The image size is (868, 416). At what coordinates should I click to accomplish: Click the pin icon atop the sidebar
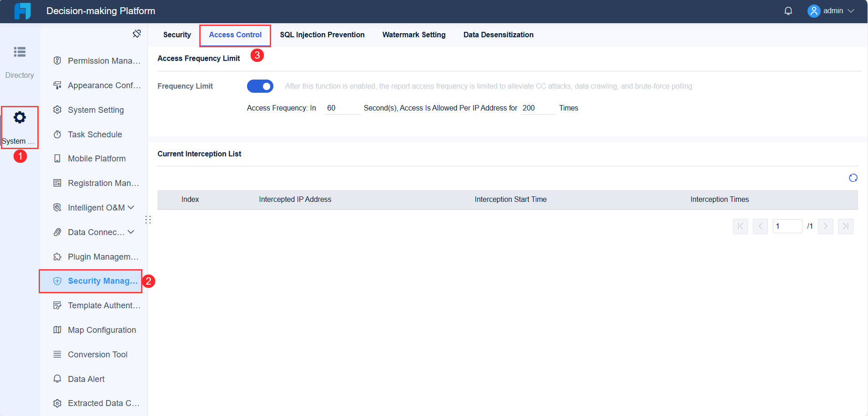[x=137, y=33]
